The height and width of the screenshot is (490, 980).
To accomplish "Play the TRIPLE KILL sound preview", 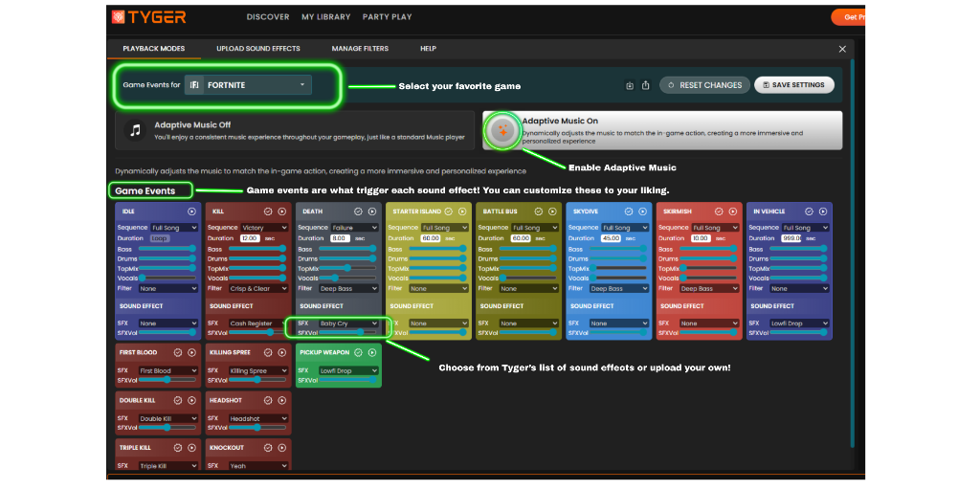I will point(191,448).
